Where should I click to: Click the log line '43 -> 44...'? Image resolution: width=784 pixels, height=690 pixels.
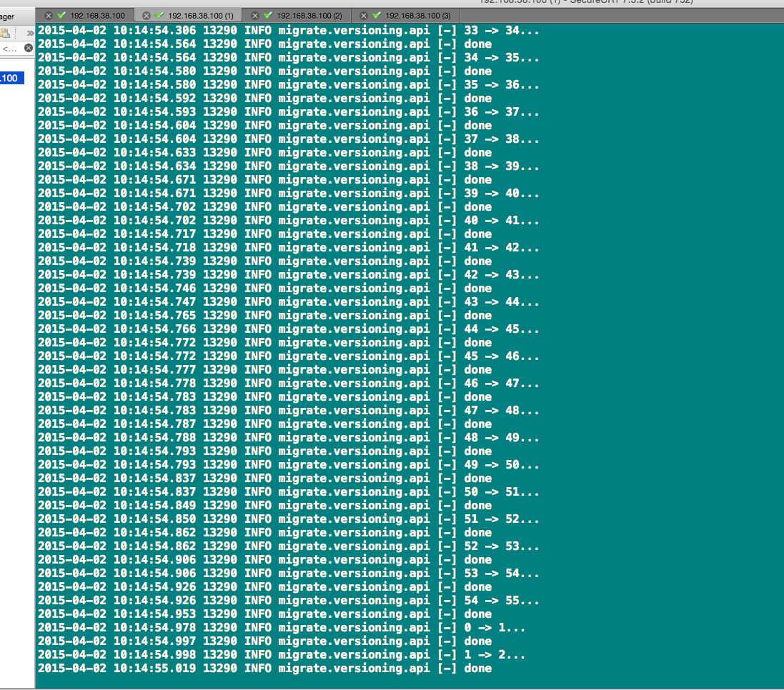click(x=289, y=301)
